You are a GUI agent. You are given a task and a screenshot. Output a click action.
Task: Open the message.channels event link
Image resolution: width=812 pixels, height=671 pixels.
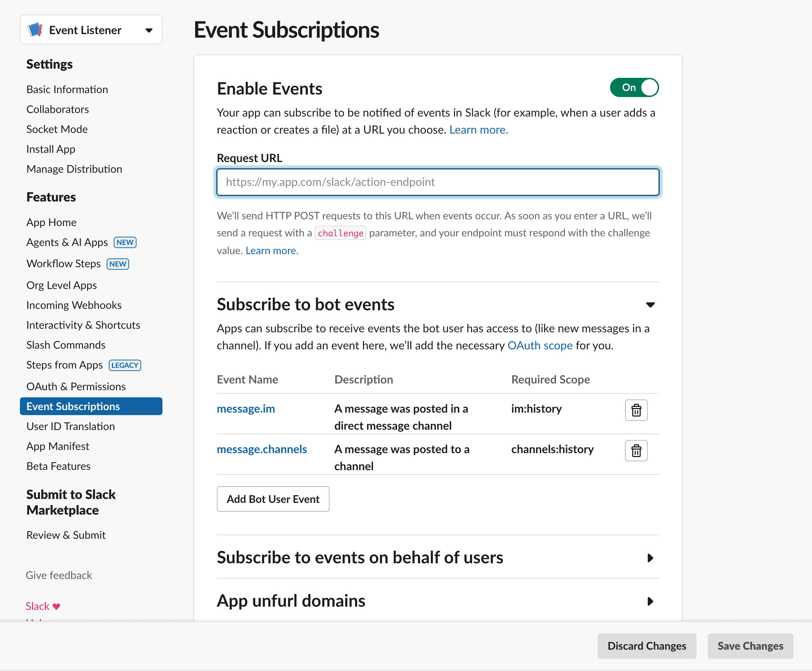pyautogui.click(x=262, y=449)
